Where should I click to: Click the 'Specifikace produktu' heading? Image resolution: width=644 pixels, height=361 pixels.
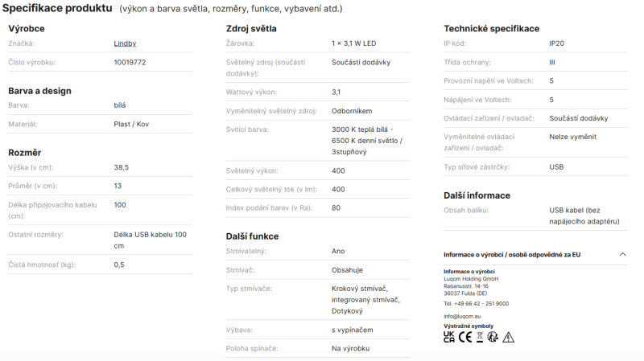click(x=57, y=8)
